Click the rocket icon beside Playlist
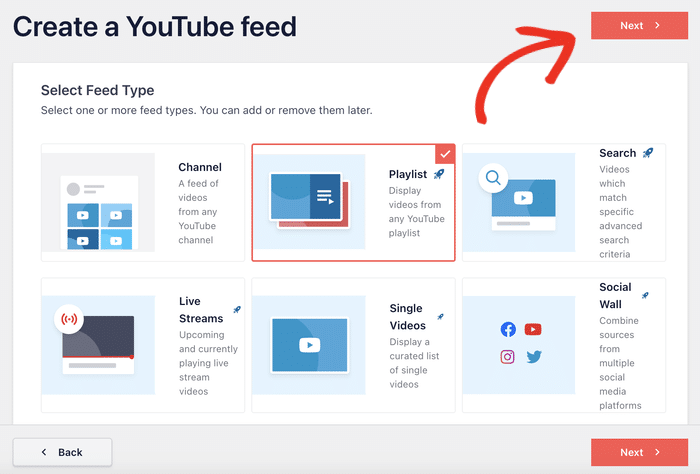Viewport: 700px width, 474px height. [439, 174]
